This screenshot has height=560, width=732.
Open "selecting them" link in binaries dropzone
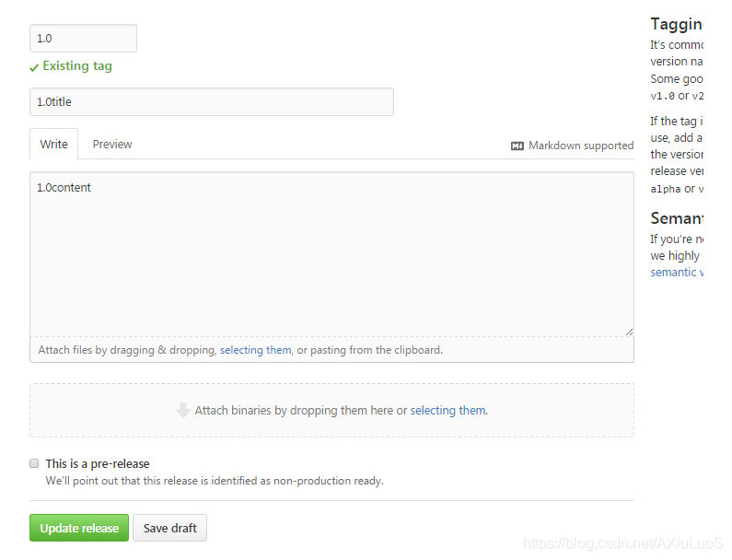447,410
